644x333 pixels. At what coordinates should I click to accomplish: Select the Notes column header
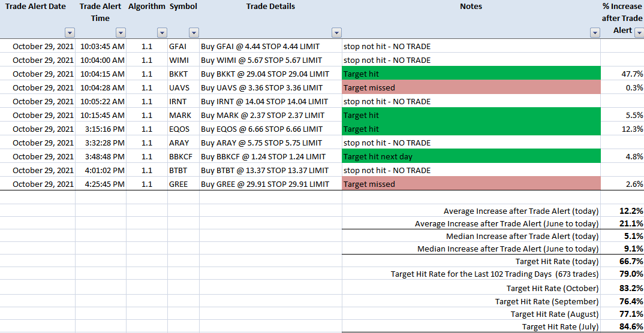pos(471,7)
